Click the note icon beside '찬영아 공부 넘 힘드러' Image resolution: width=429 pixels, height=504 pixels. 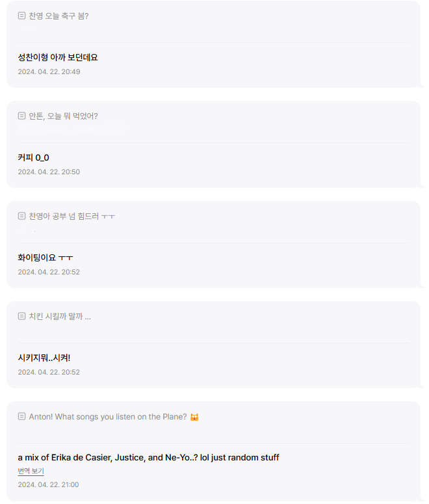21,216
